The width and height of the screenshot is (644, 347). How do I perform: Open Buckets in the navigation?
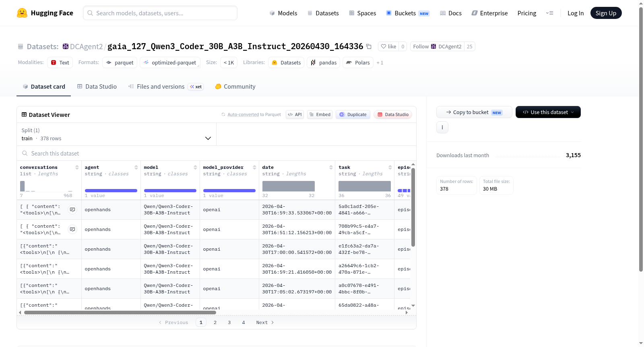(x=408, y=13)
